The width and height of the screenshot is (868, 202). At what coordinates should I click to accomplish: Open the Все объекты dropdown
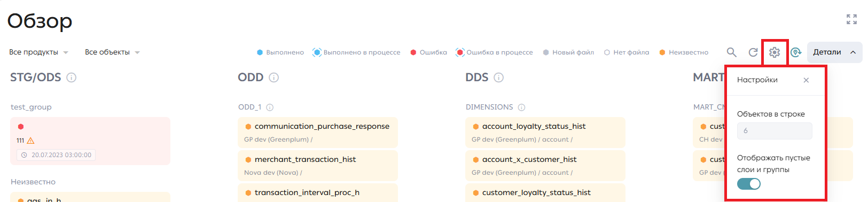(112, 52)
